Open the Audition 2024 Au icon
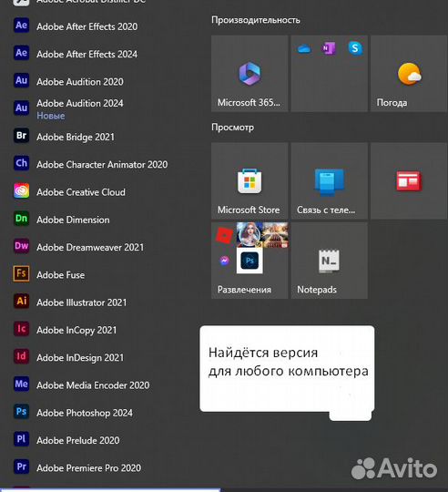The height and width of the screenshot is (492, 448). 21,108
